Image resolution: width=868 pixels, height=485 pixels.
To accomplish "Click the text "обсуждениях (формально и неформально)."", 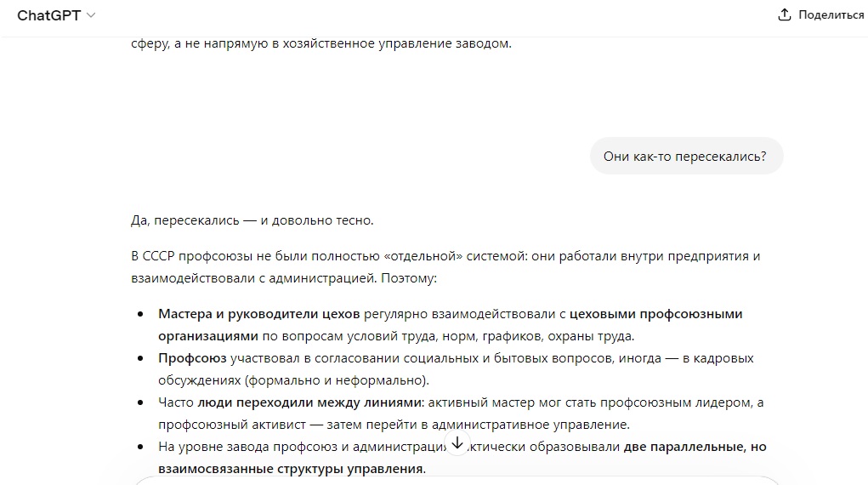I will (294, 380).
